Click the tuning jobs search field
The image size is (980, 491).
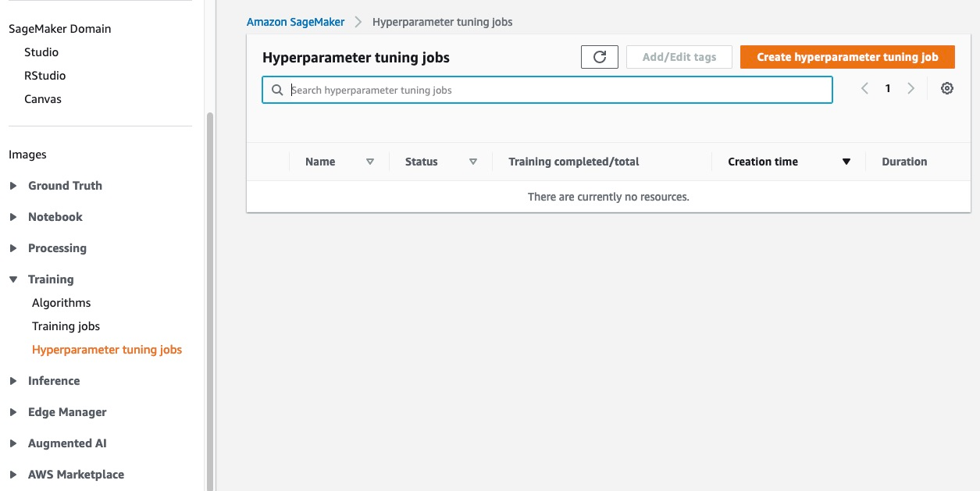pos(547,90)
